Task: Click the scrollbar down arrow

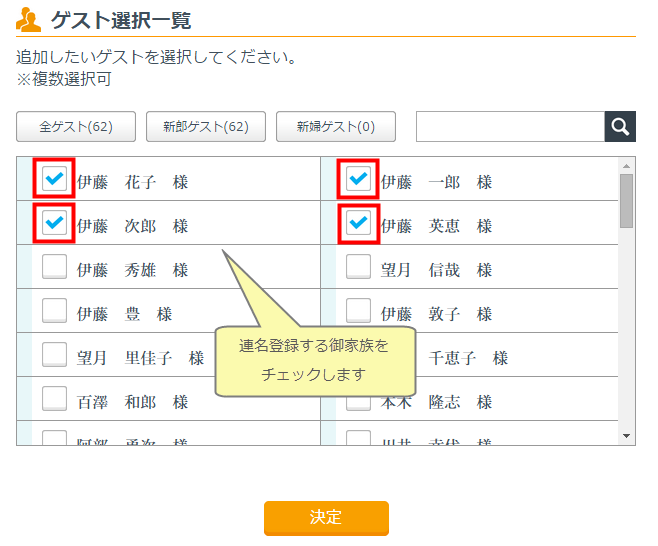Action: (627, 436)
